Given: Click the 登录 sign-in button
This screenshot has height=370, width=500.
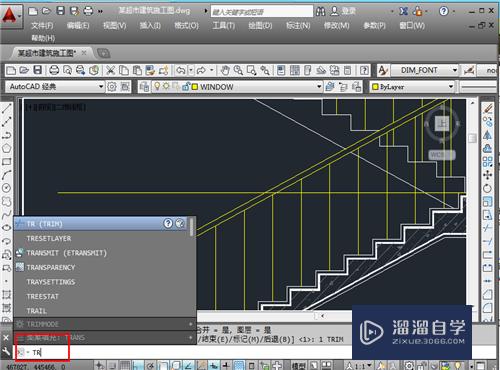Looking at the screenshot, I should (x=343, y=11).
